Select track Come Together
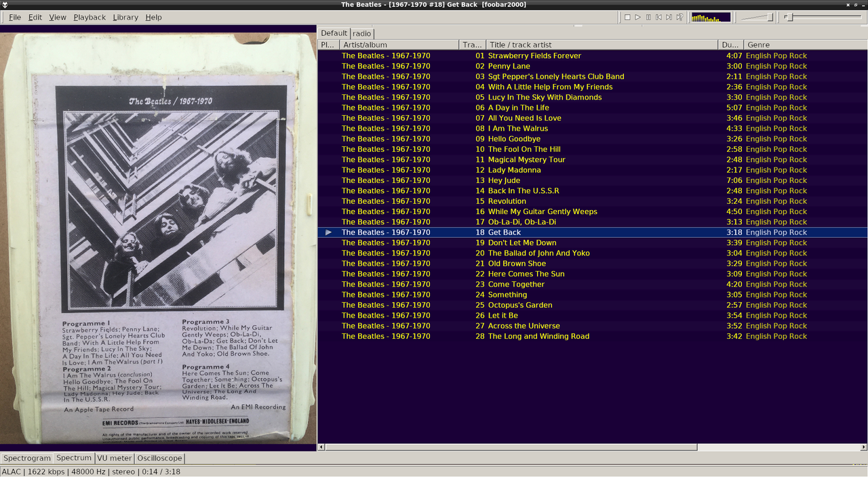This screenshot has width=868, height=477. (593, 285)
